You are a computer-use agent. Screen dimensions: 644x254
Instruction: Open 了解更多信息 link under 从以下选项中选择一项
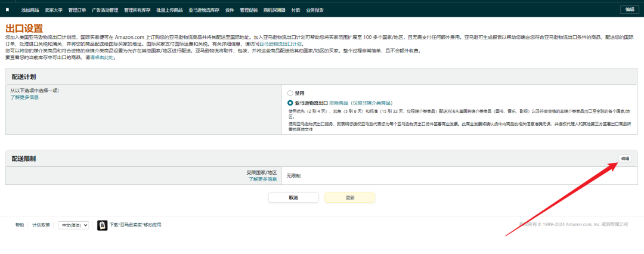click(x=24, y=97)
